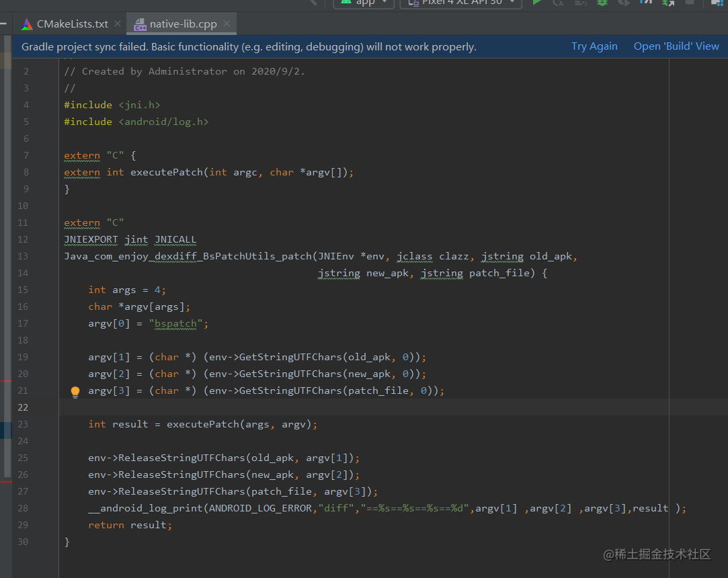This screenshot has height=578, width=728.
Task: Click Try Again to retry Gradle sync
Action: point(594,46)
